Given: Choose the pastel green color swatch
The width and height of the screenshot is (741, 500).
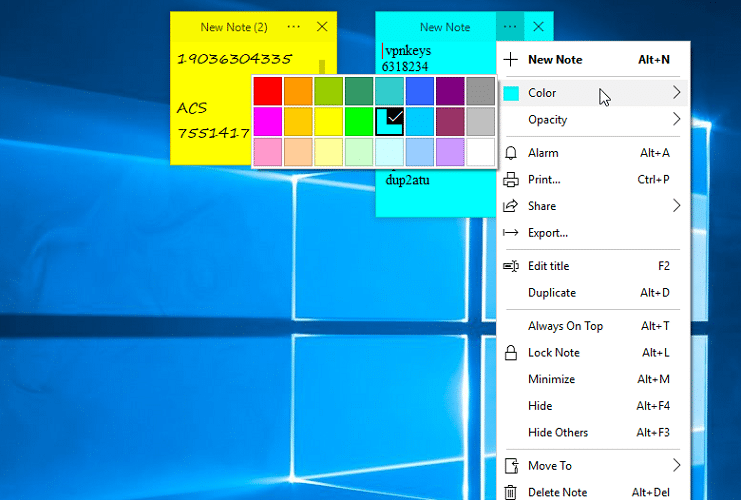Looking at the screenshot, I should (359, 152).
